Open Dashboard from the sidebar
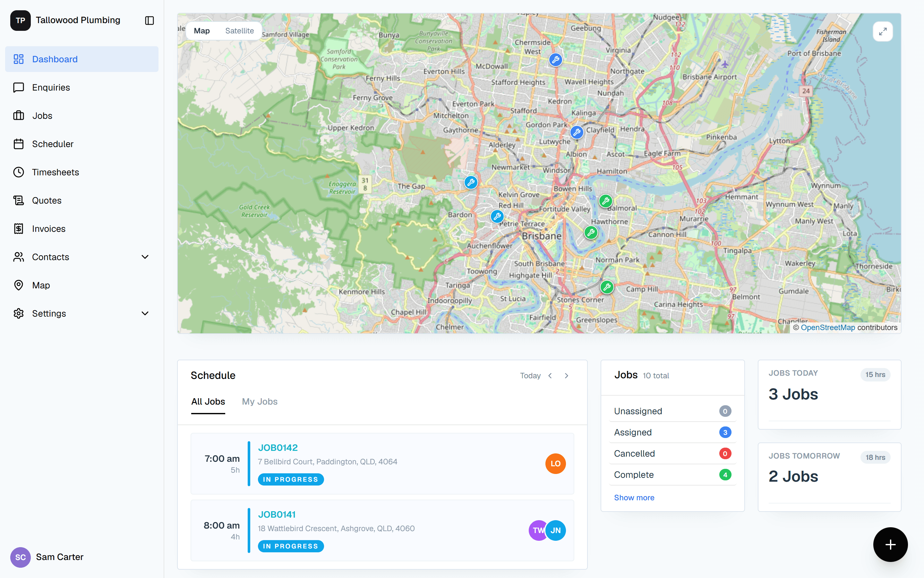The image size is (924, 578). click(82, 59)
